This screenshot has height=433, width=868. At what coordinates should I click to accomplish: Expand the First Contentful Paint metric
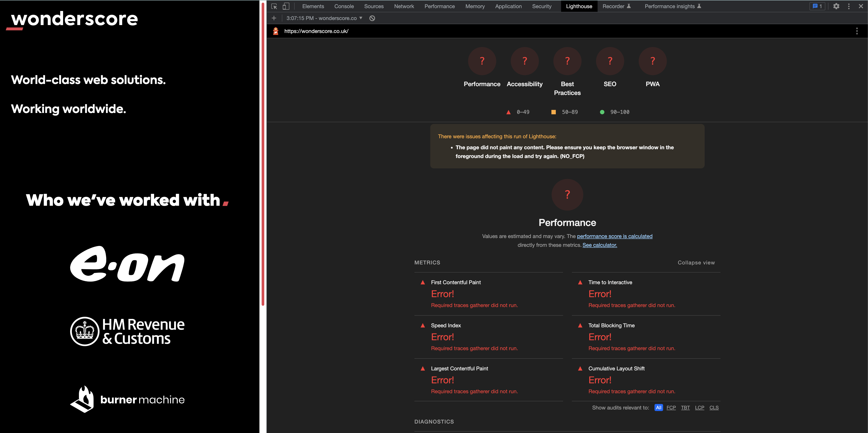click(456, 282)
